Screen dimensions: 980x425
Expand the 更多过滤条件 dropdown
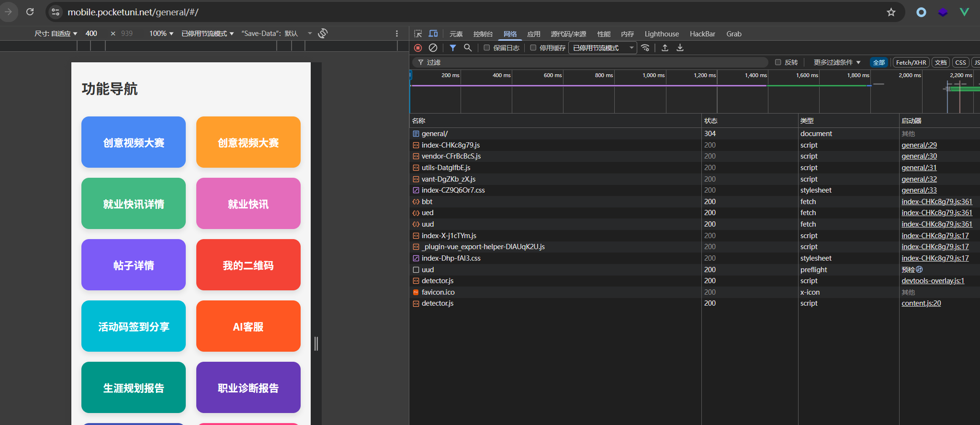tap(837, 62)
